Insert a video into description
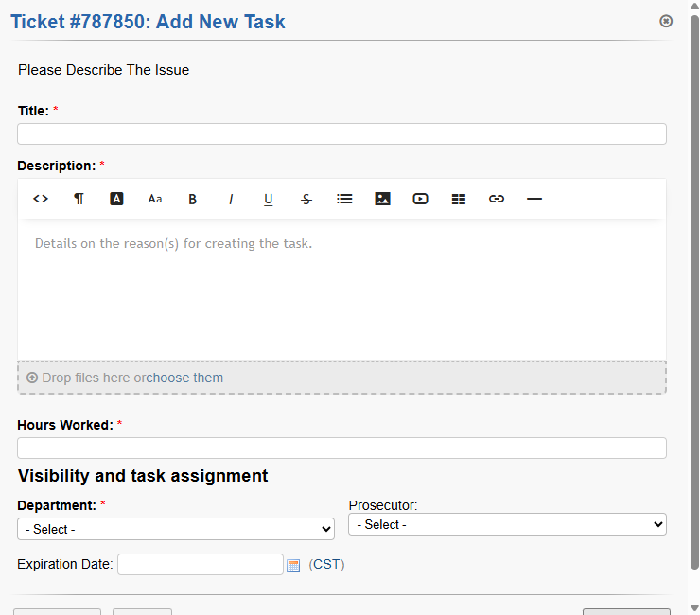Viewport: 700px width, 615px height. coord(420,199)
